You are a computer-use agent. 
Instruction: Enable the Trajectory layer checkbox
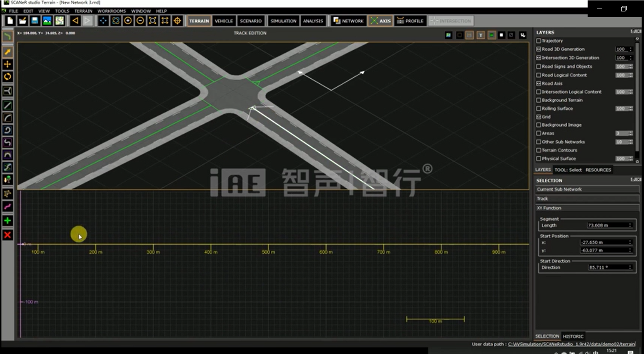click(x=539, y=41)
